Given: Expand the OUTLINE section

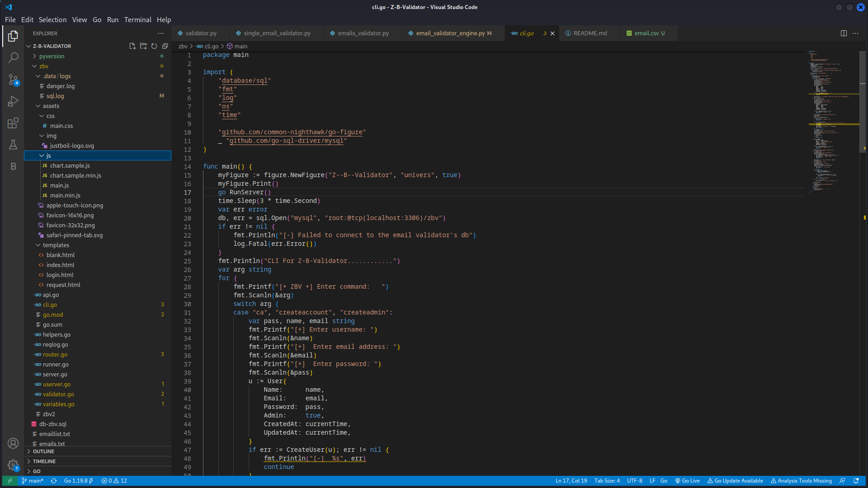Looking at the screenshot, I should click(43, 452).
